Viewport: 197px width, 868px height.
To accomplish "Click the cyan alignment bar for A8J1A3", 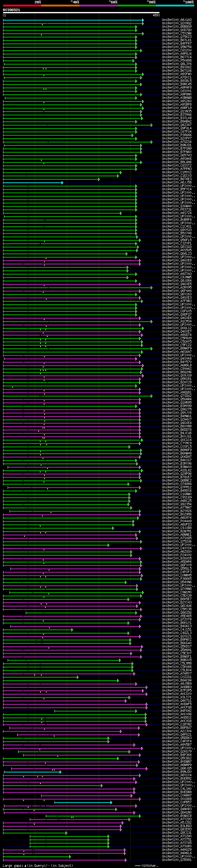I will click(73, 20).
